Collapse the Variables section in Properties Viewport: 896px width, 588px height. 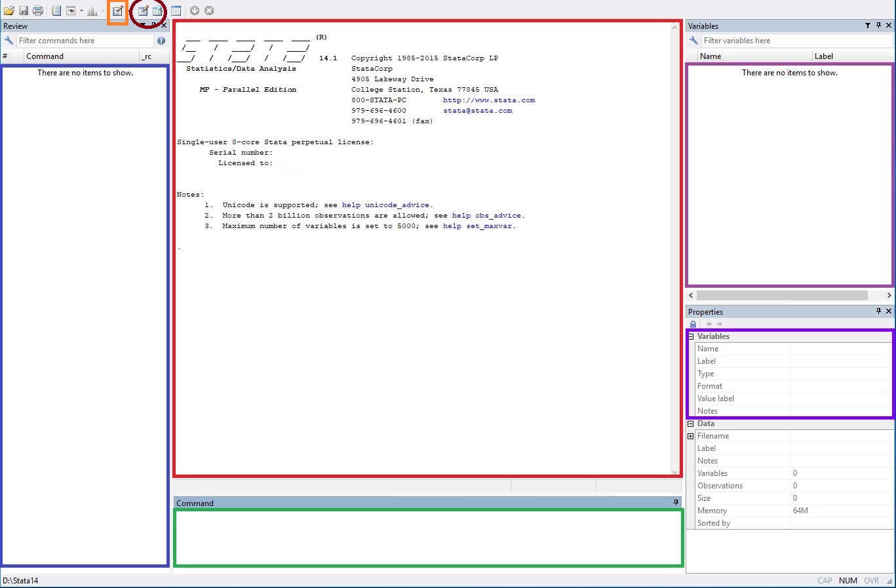tap(691, 336)
